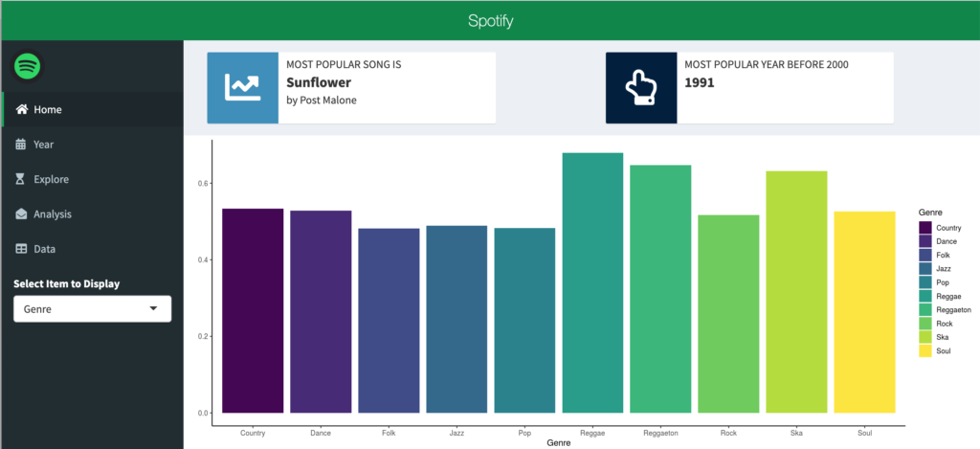Click the blue chart-line icon box
This screenshot has height=449, width=980.
click(242, 88)
